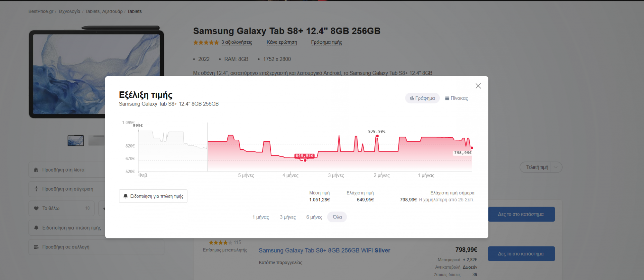Select the 6 μήνες time range

point(314,217)
